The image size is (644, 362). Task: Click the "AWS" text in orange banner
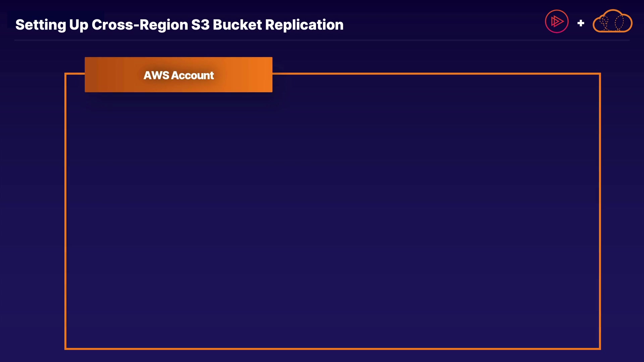156,75
